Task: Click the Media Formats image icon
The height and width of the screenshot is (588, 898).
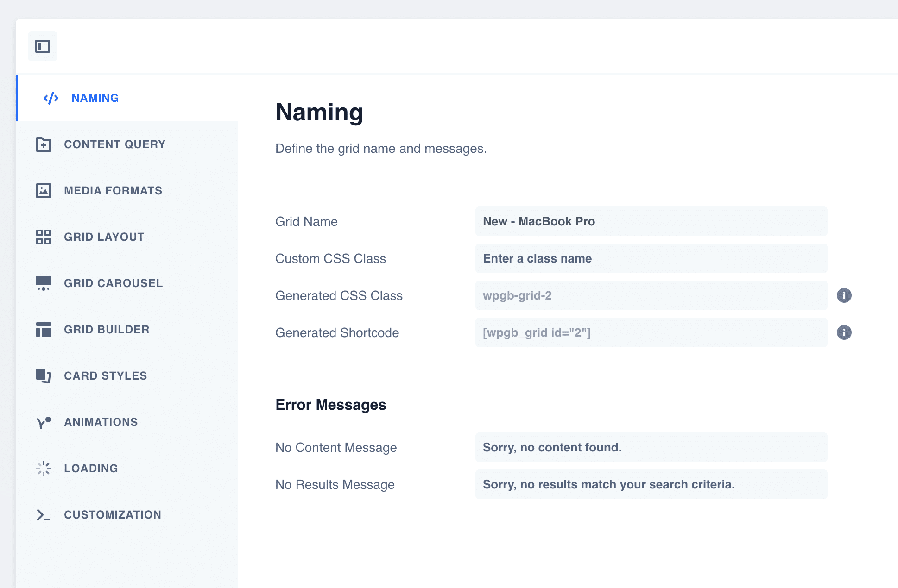Action: (44, 191)
